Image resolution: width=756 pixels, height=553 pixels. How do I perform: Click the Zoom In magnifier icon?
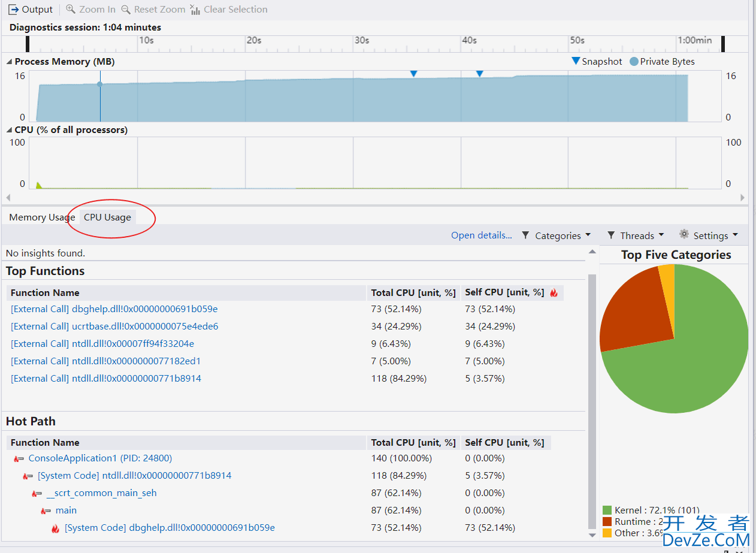coord(71,10)
